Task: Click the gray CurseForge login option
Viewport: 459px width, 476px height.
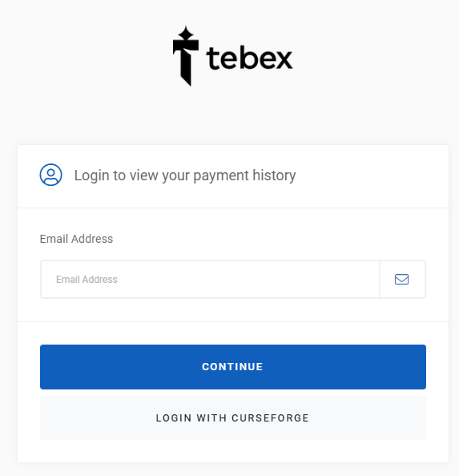Action: coord(233,418)
